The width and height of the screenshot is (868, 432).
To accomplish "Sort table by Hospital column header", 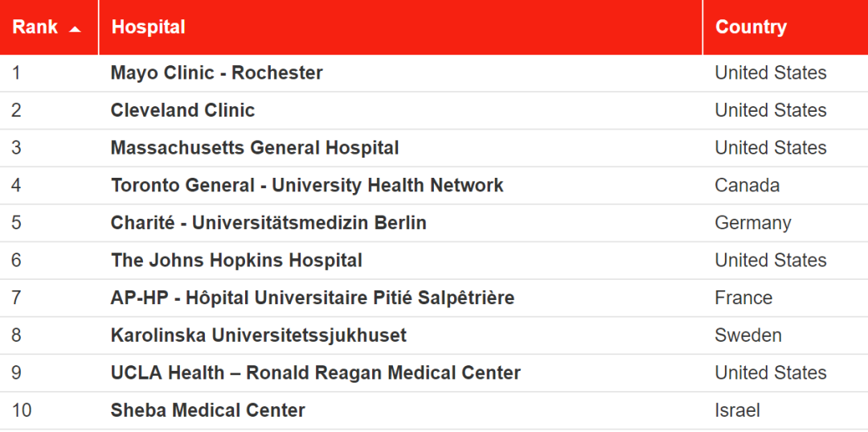I will pos(401,27).
